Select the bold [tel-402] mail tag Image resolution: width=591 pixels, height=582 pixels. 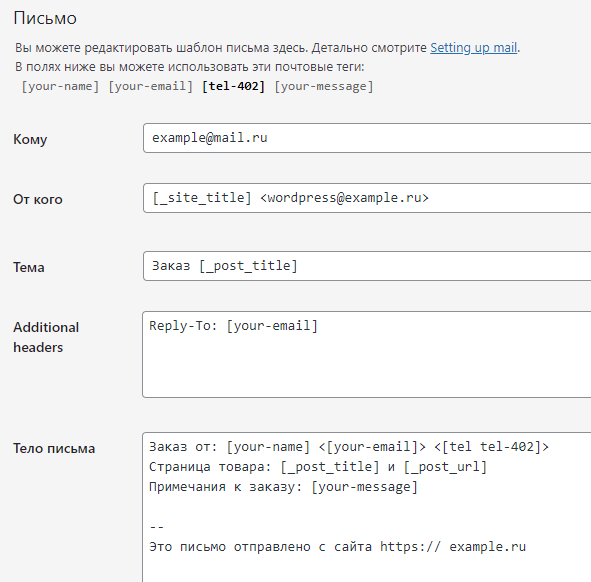pyautogui.click(x=234, y=86)
